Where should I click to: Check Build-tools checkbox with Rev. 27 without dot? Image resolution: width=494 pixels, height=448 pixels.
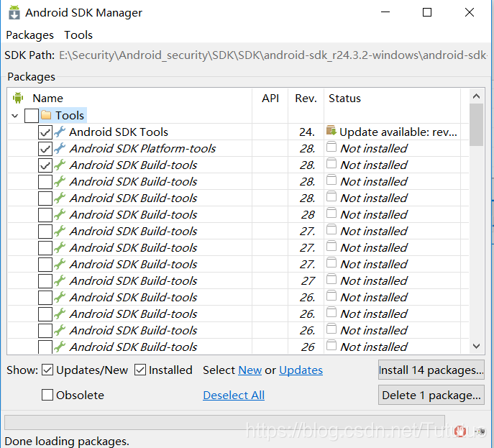[45, 280]
